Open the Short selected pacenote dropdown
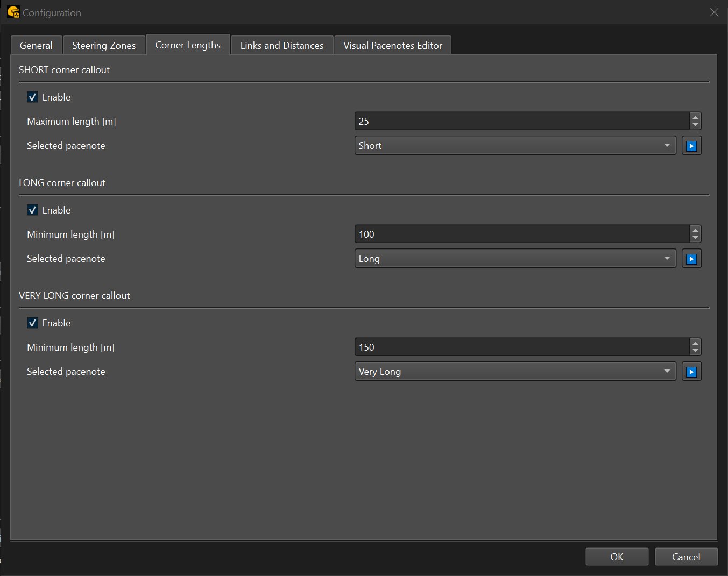Viewport: 728px width, 576px height. (x=515, y=146)
